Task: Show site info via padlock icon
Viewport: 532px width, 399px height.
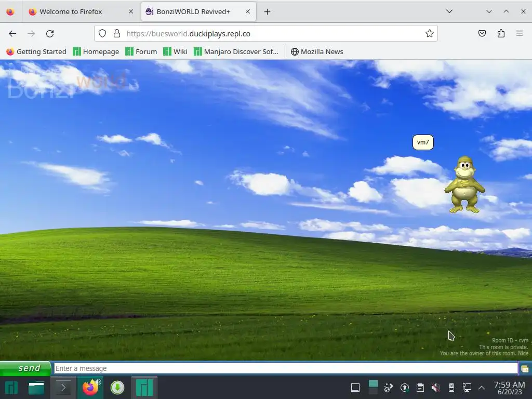Action: pyautogui.click(x=117, y=33)
